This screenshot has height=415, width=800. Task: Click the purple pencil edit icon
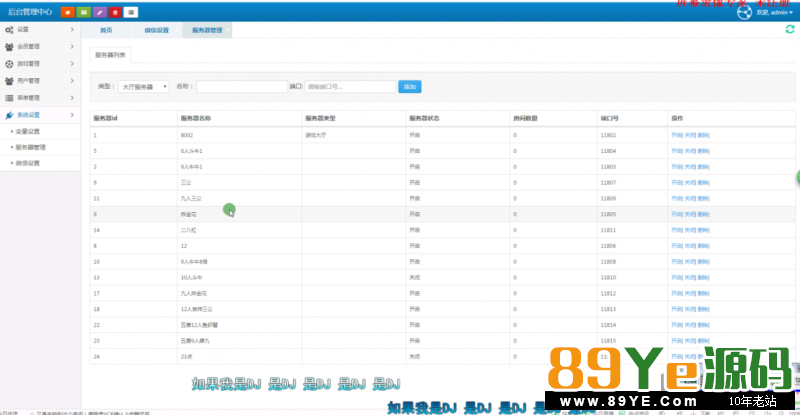pos(99,12)
